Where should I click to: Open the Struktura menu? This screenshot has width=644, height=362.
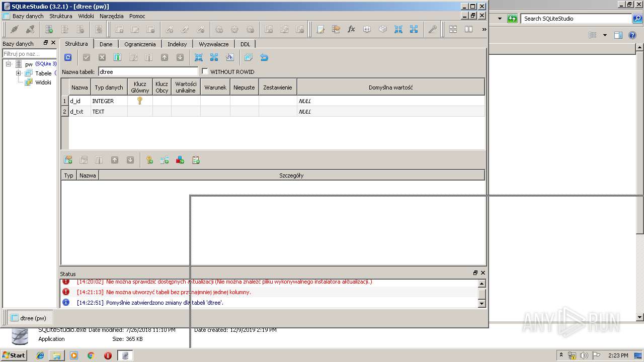[x=60, y=16]
